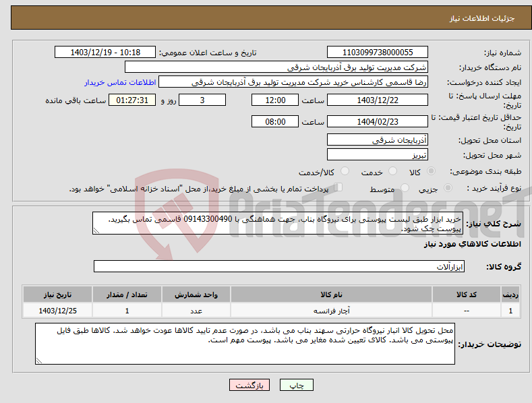The height and width of the screenshot is (403, 532).
Task: Click the response deadline date 1403/12/22
Action: [378, 100]
